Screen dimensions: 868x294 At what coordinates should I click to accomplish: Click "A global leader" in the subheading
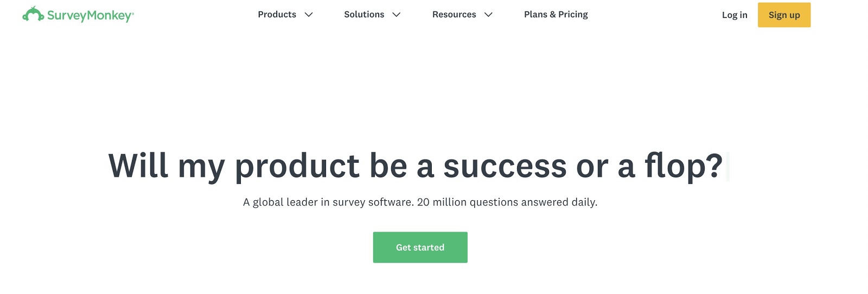pyautogui.click(x=280, y=202)
